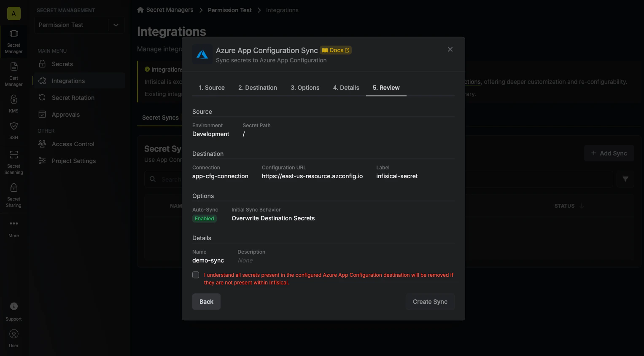Open the Secret Rotation menu item

[x=79, y=98]
